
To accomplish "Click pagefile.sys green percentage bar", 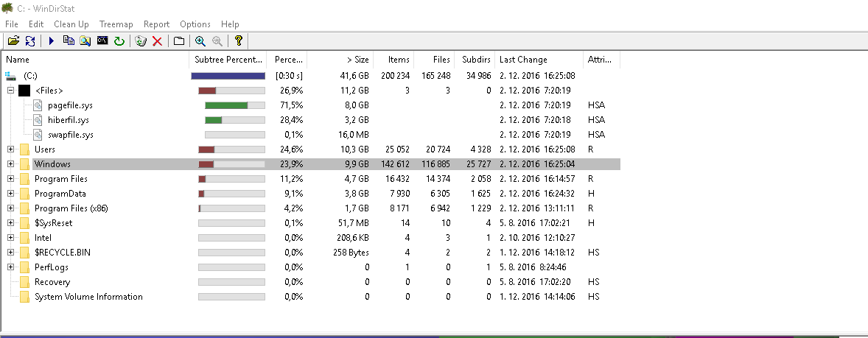I will [226, 105].
